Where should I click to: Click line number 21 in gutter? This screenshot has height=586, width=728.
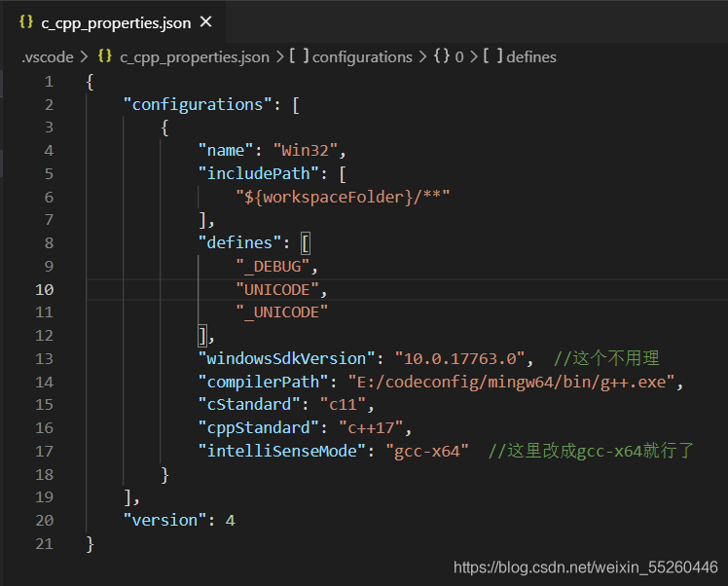(45, 544)
